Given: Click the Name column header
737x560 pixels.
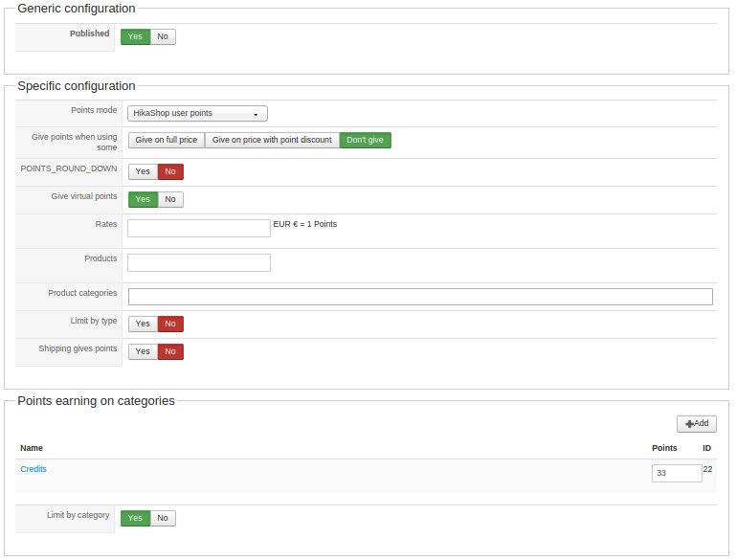Looking at the screenshot, I should click(32, 448).
